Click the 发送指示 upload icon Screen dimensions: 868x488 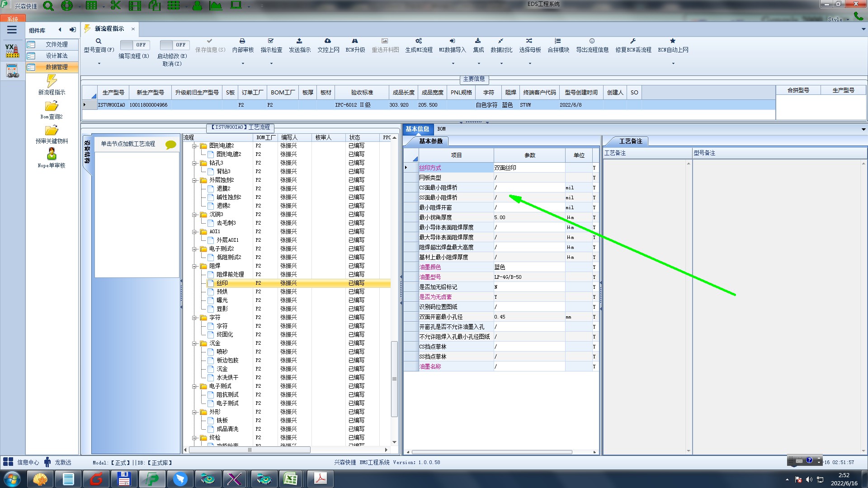(x=299, y=41)
